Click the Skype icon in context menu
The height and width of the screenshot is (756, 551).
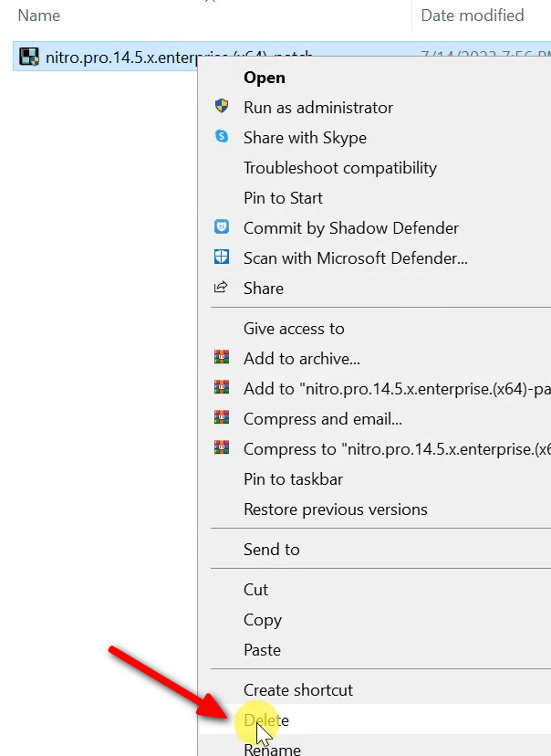point(222,137)
